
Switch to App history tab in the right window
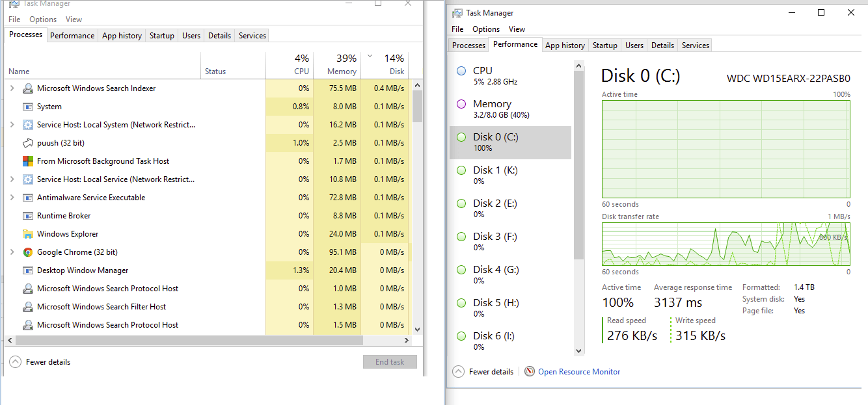[565, 46]
